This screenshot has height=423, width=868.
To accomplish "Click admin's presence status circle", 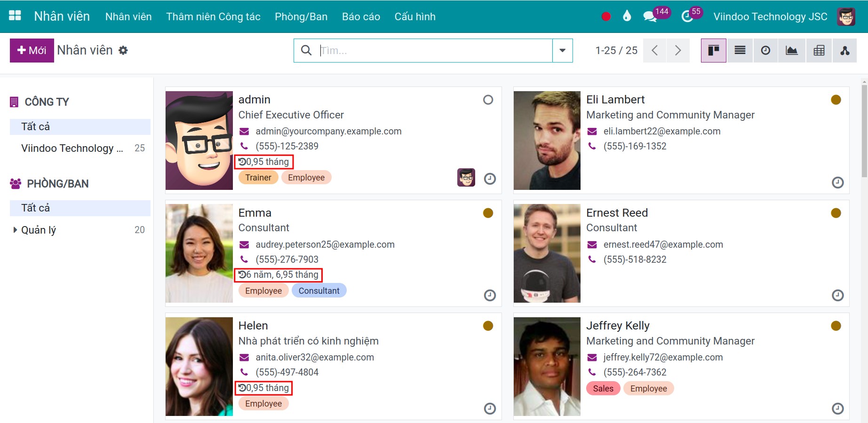I will tap(488, 100).
